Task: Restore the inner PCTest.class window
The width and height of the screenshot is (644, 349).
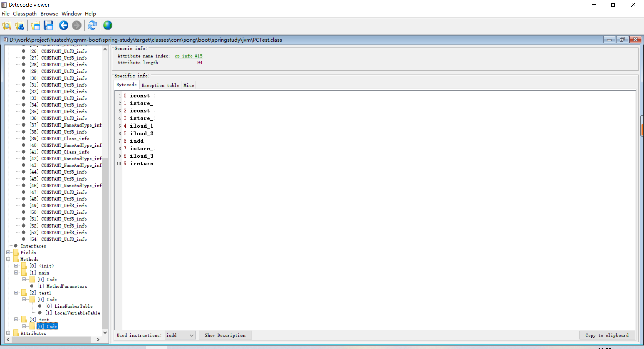Action: click(x=622, y=40)
